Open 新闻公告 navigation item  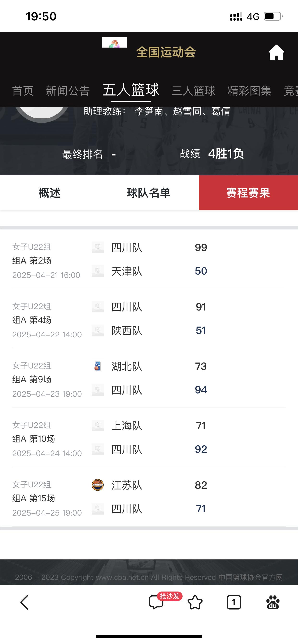point(68,91)
